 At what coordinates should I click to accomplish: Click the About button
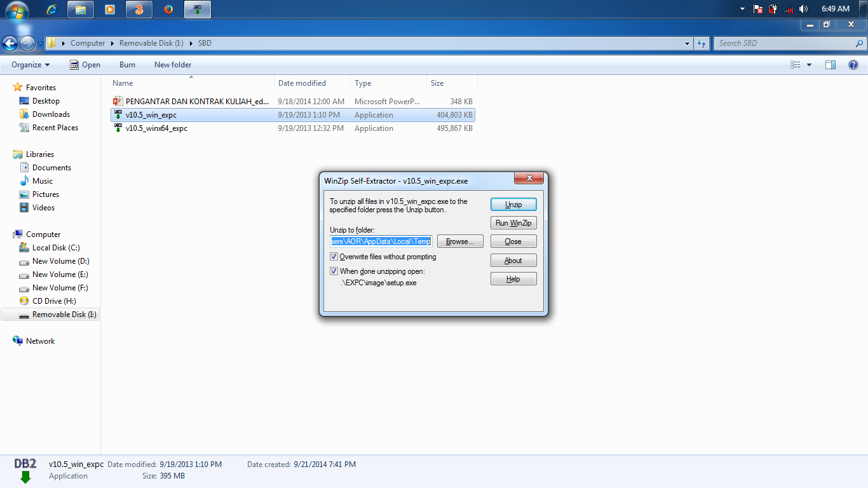[513, 261]
